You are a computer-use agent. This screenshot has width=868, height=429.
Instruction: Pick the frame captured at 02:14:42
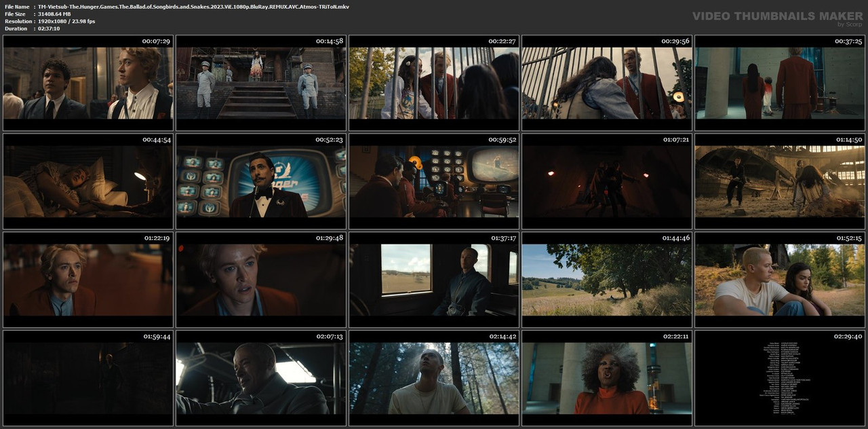click(434, 378)
